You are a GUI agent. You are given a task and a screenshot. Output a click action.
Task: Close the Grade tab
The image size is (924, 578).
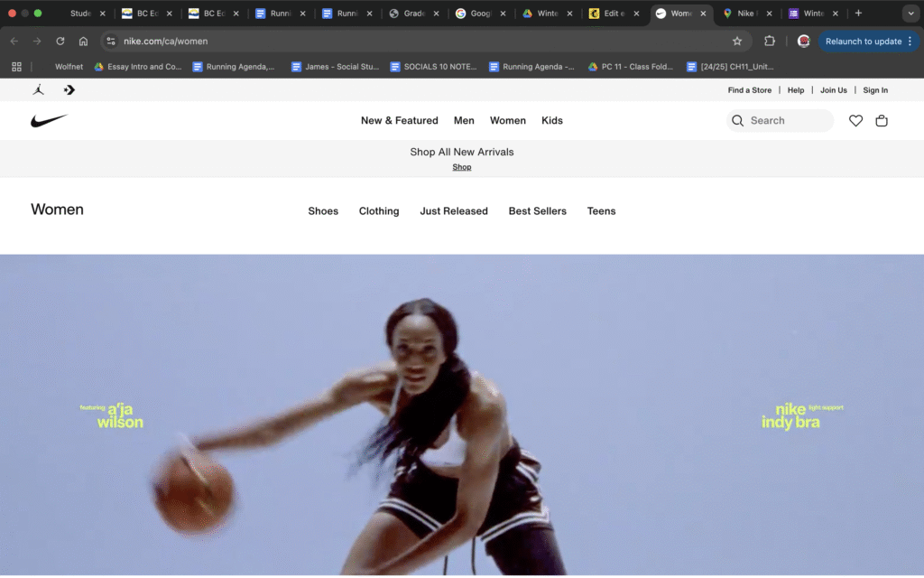(x=436, y=13)
